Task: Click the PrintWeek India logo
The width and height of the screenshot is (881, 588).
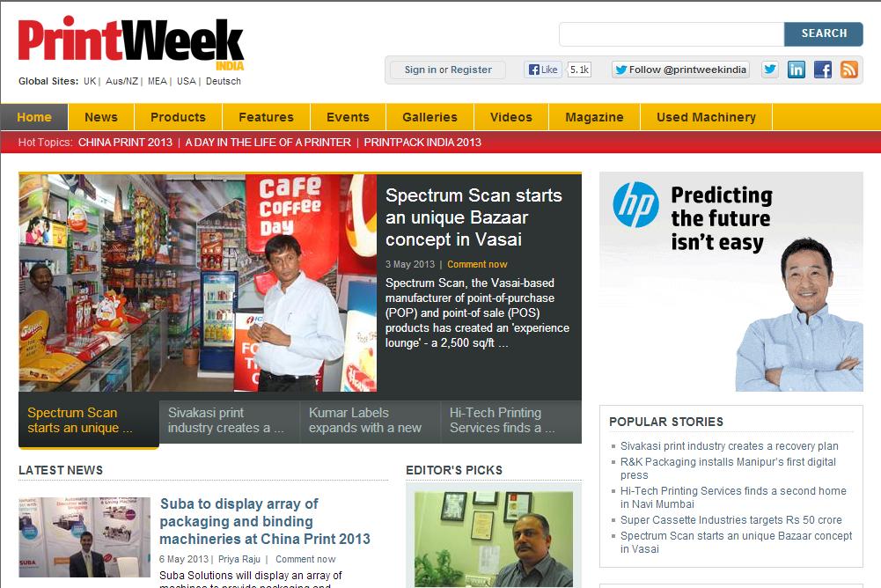Action: [x=131, y=43]
